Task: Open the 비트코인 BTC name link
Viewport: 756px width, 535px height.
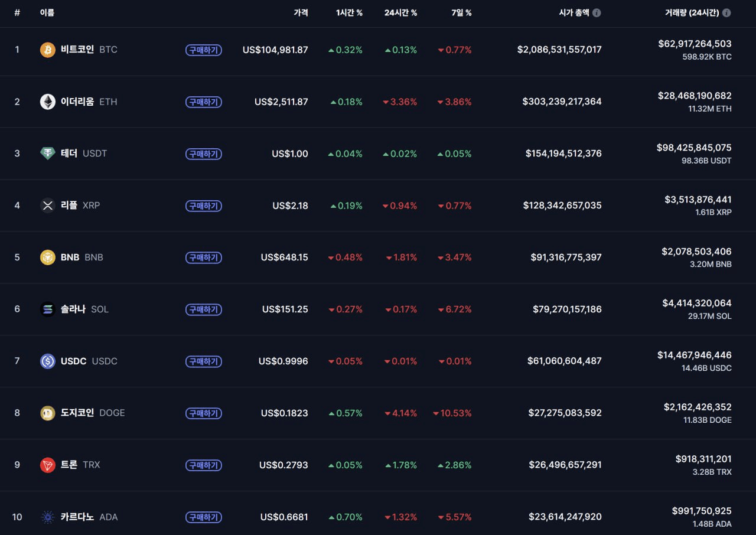Action: tap(89, 50)
